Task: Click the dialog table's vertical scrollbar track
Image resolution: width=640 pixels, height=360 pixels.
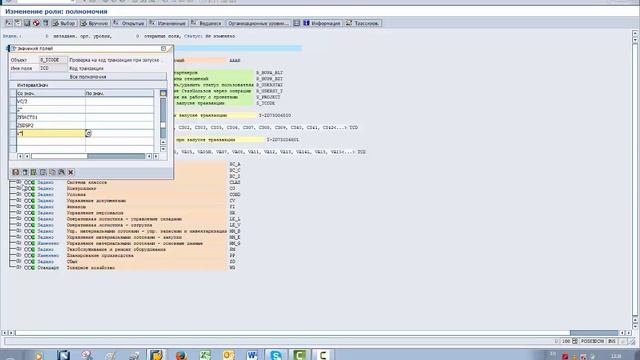Action: coord(163,118)
